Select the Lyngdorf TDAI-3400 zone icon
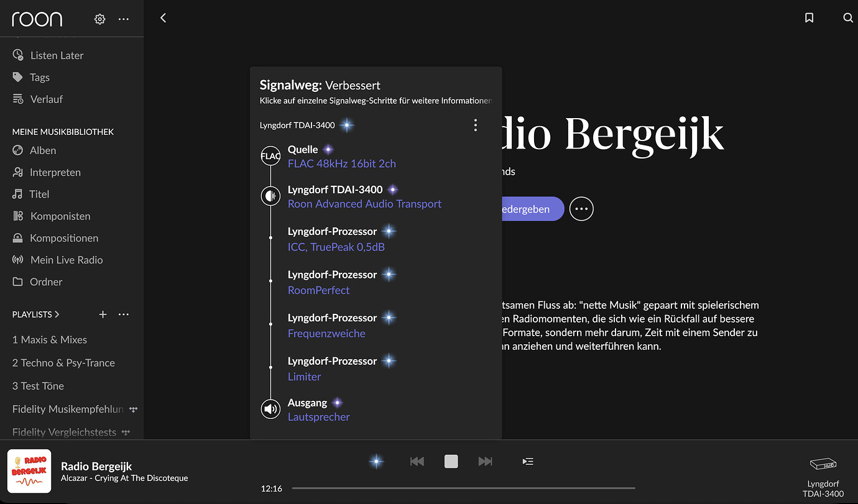The width and height of the screenshot is (858, 504). [823, 464]
